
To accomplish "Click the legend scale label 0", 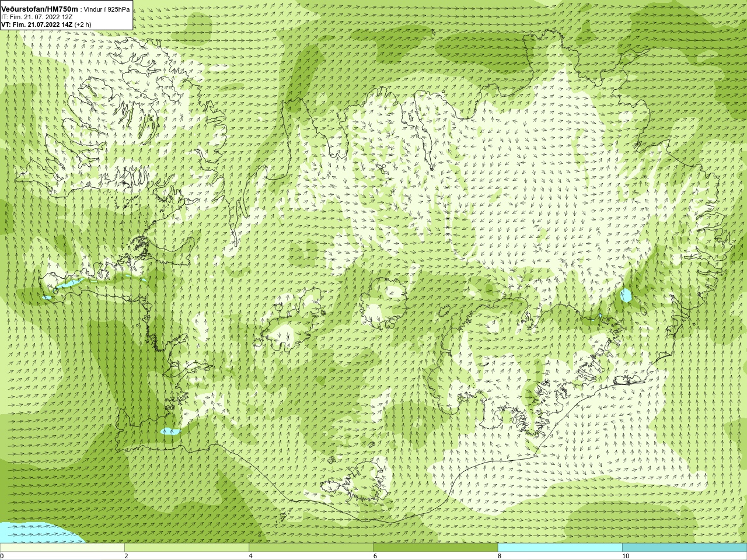I will pyautogui.click(x=2, y=556).
